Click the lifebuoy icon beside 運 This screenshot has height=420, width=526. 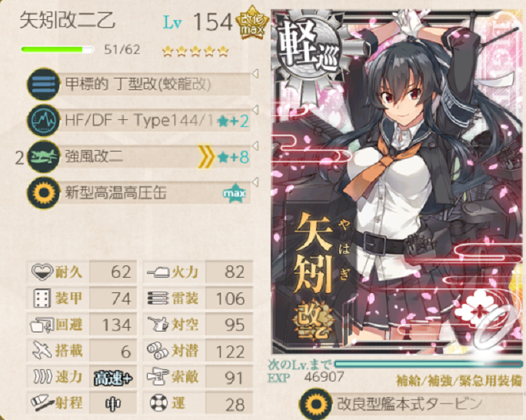(158, 403)
